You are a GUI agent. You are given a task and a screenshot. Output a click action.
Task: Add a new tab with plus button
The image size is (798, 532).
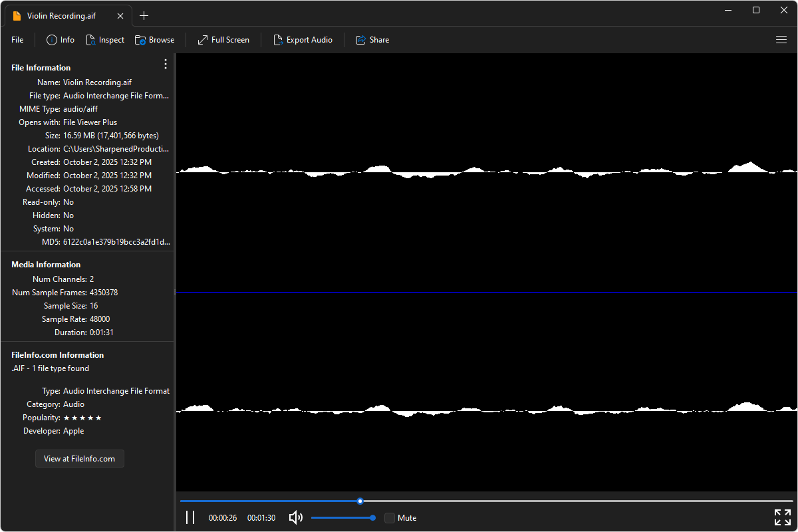pyautogui.click(x=144, y=16)
